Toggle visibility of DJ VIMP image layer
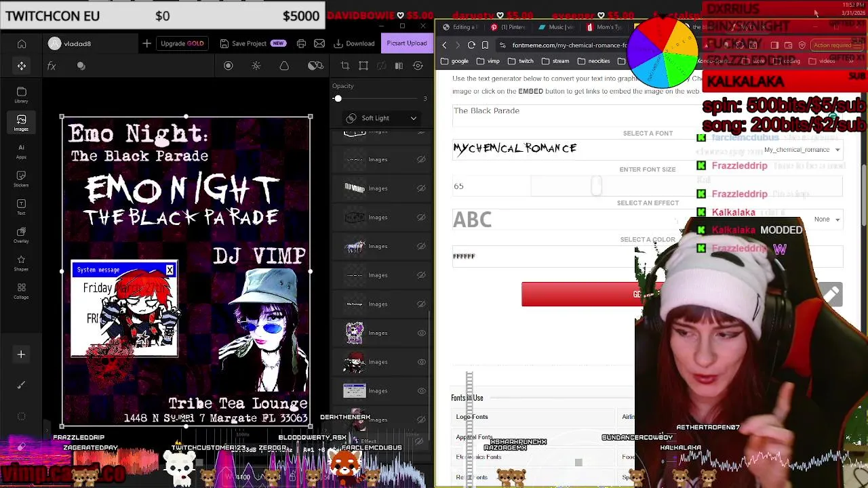This screenshot has height=488, width=868. [x=421, y=188]
